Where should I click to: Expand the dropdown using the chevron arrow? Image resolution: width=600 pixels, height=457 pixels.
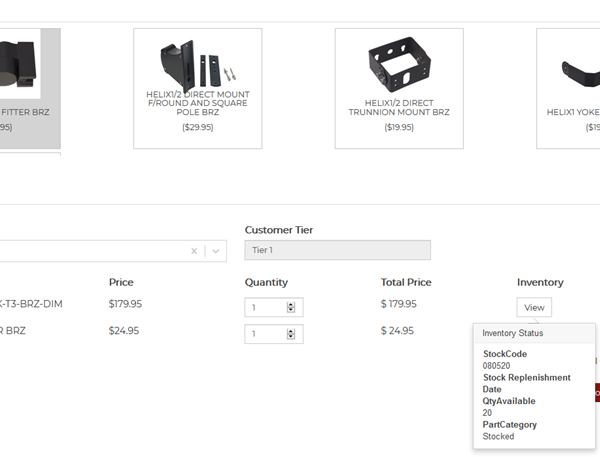[x=216, y=251]
